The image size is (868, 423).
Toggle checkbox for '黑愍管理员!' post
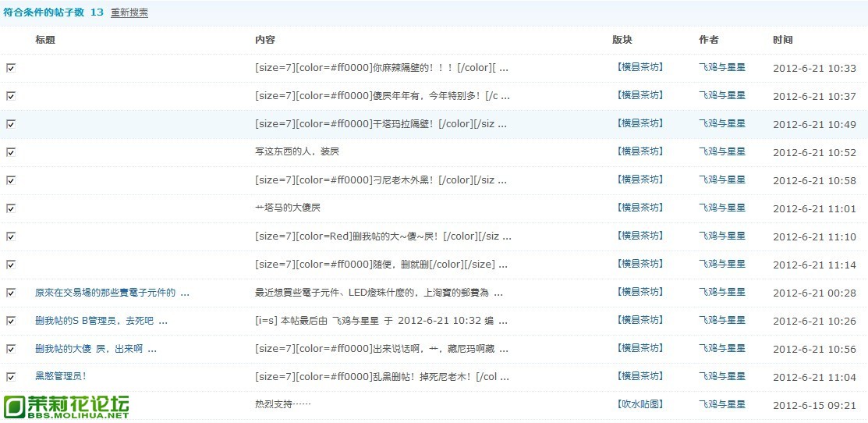pyautogui.click(x=10, y=376)
